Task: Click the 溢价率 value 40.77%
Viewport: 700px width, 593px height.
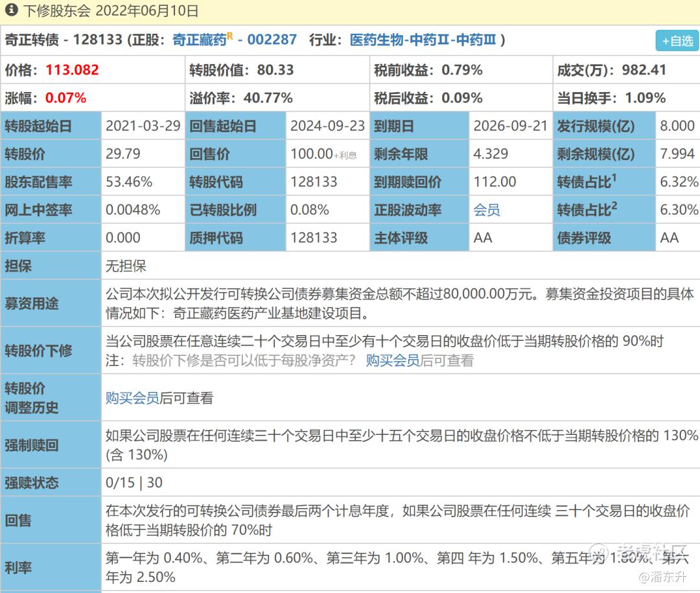Action: pyautogui.click(x=268, y=98)
